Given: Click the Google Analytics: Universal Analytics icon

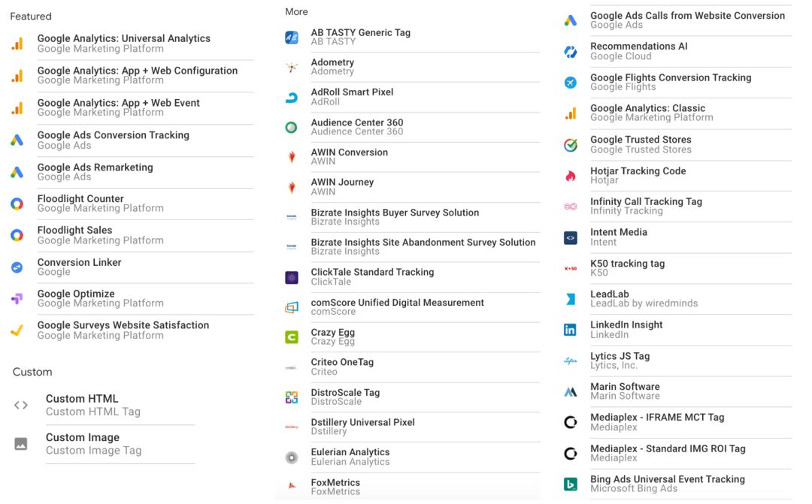Looking at the screenshot, I should point(17,44).
